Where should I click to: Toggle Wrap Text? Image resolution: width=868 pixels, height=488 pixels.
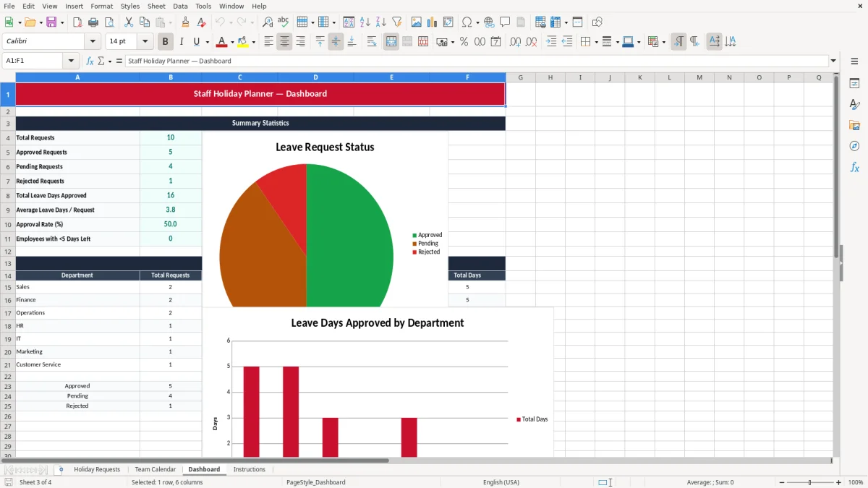tap(372, 42)
